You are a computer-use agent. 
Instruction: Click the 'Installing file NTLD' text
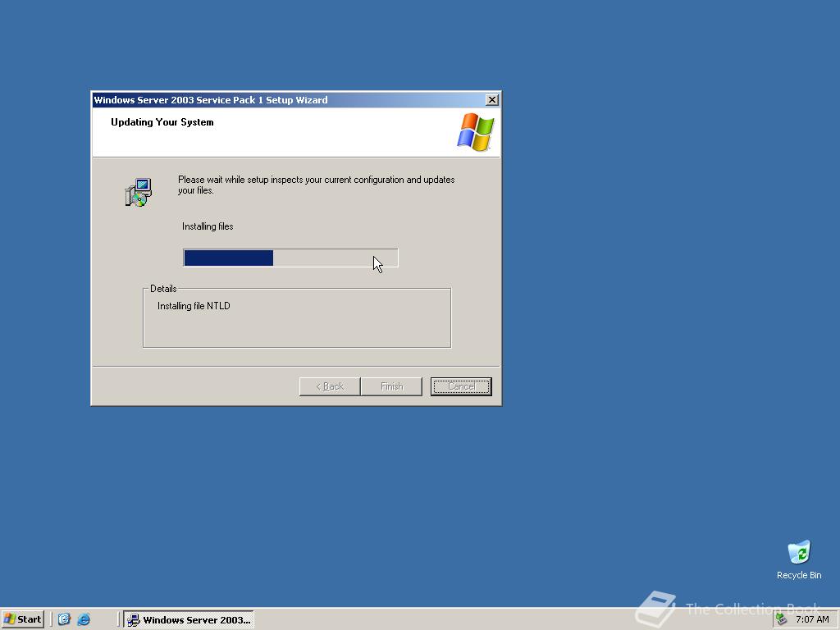[194, 306]
